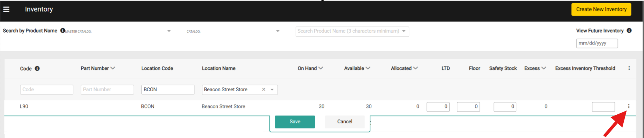Screen dimensions: 644x138
Task: Open the L90 row three-dot actions menu
Action: [x=629, y=106]
